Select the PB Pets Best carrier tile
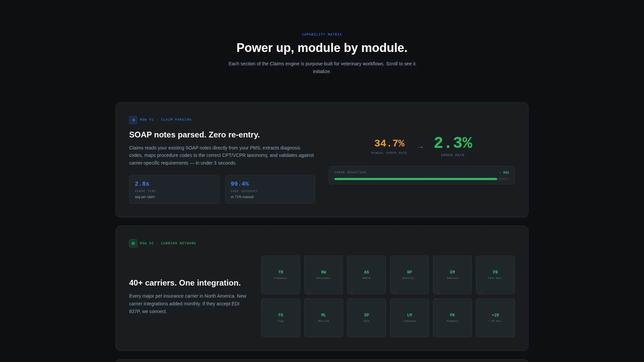This screenshot has width=644, height=362. coord(495,275)
